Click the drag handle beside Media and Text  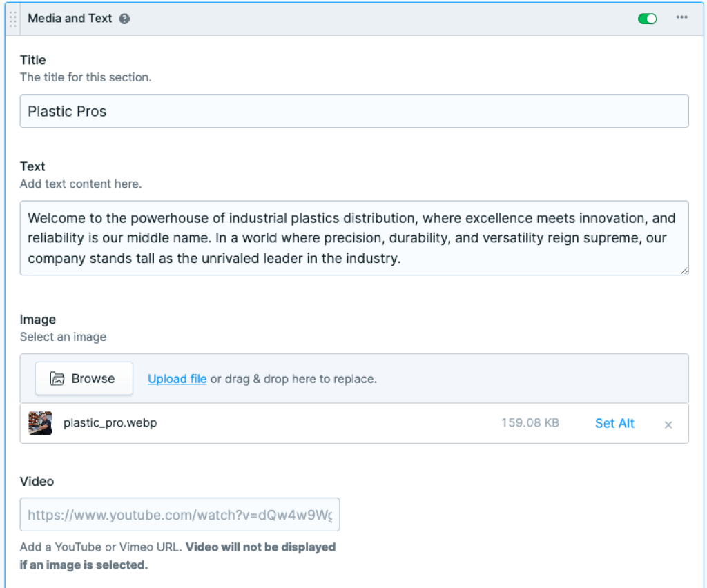12,19
